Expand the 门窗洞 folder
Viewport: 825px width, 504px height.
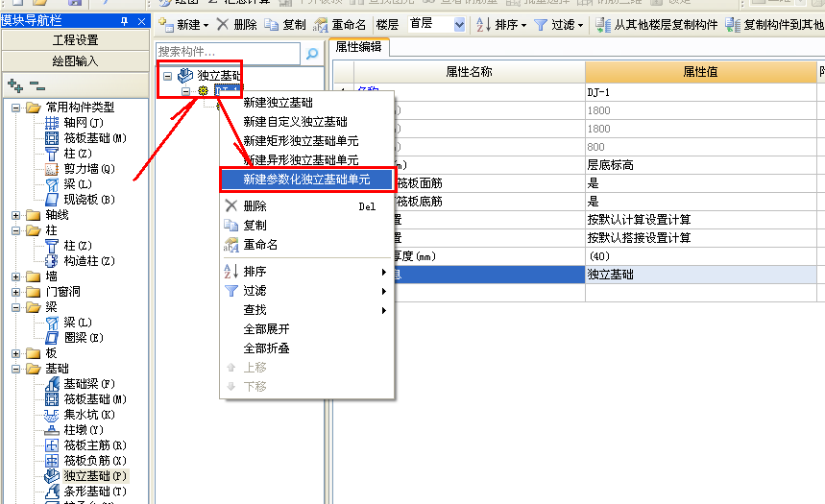(x=15, y=292)
